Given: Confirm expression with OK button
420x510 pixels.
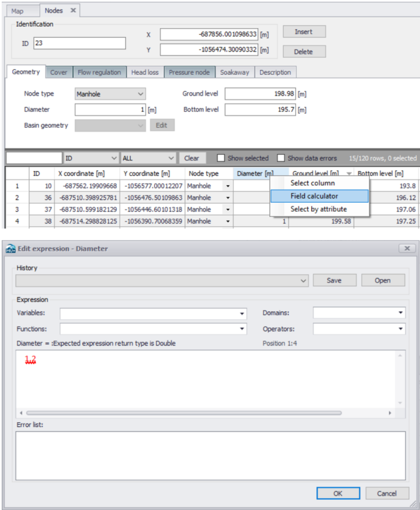Looking at the screenshot, I should (338, 493).
